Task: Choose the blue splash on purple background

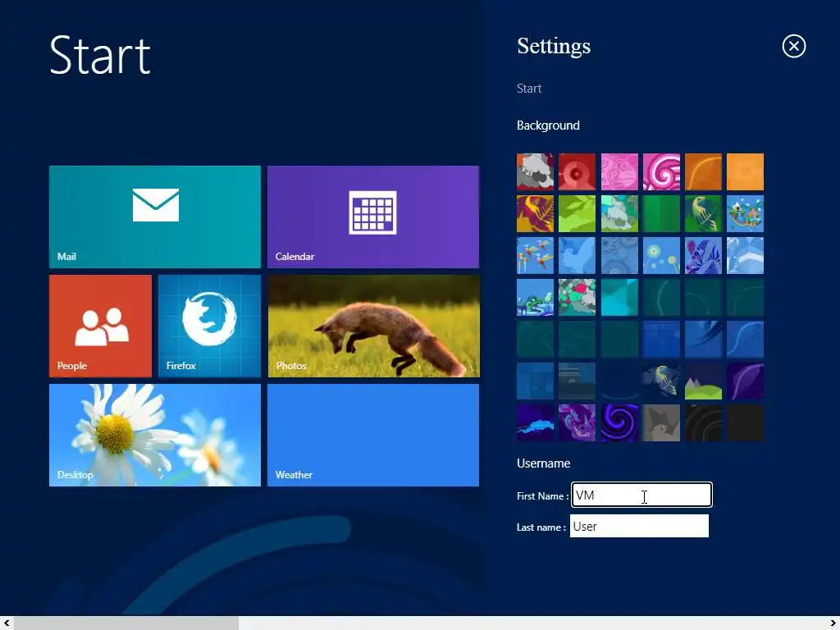Action: click(535, 422)
